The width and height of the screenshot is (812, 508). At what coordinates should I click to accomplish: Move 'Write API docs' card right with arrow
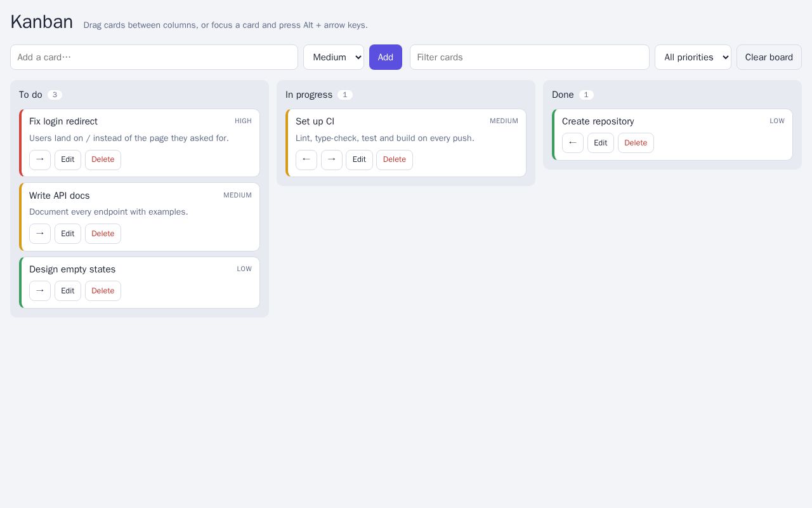[40, 234]
